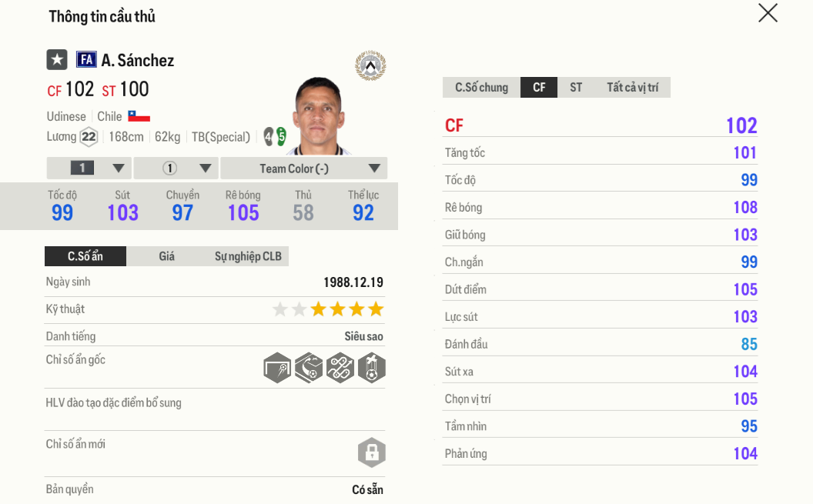This screenshot has height=504, width=813.
Task: Select the curved shot hidden trait icon
Action: point(309,368)
